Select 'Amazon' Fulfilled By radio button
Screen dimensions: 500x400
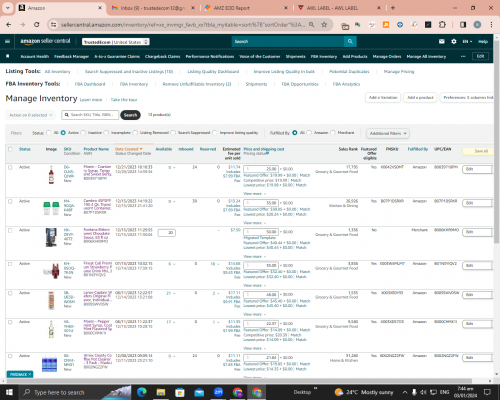tap(309, 133)
